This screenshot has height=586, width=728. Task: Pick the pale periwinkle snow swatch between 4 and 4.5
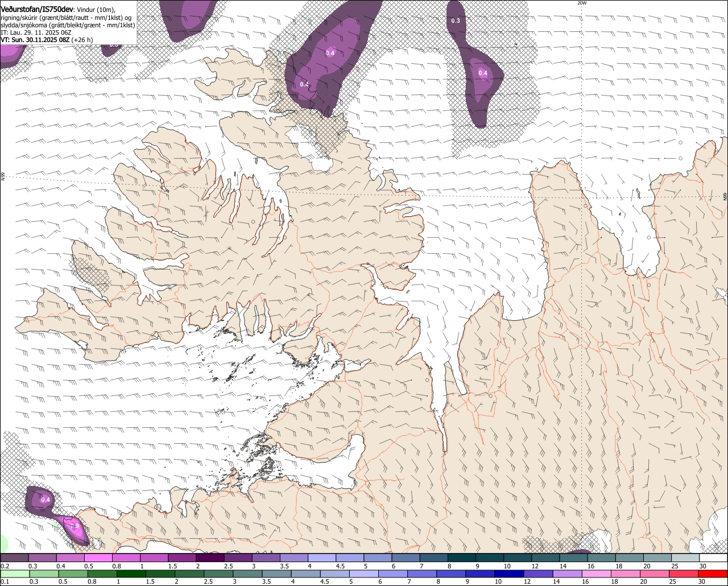[x=322, y=558]
